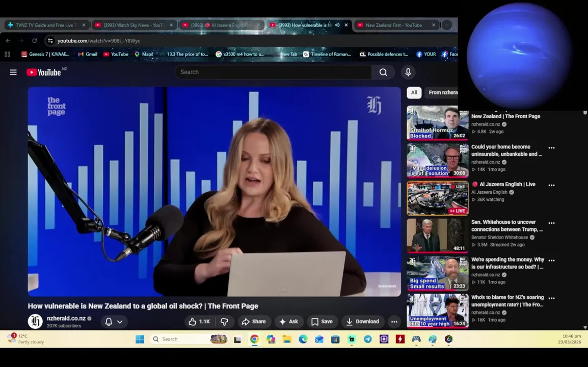Open Strait of Hormuz Blocked thumbnail
This screenshot has height=367, width=588.
click(x=438, y=123)
